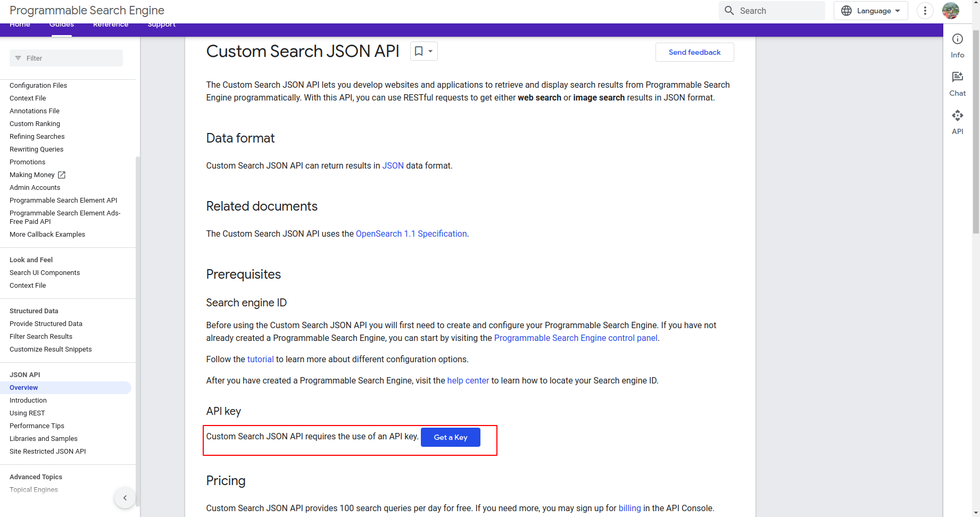Open the bookmark dropdown arrow

point(430,51)
